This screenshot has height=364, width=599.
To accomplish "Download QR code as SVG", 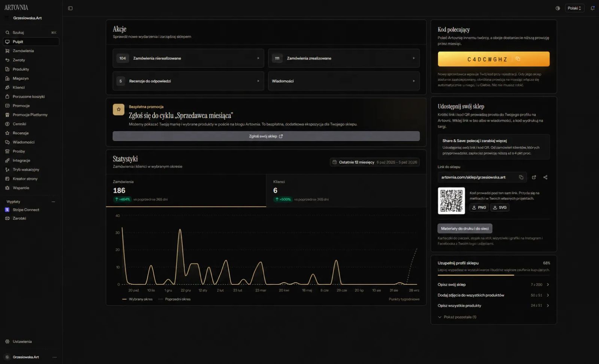I will [x=500, y=207].
